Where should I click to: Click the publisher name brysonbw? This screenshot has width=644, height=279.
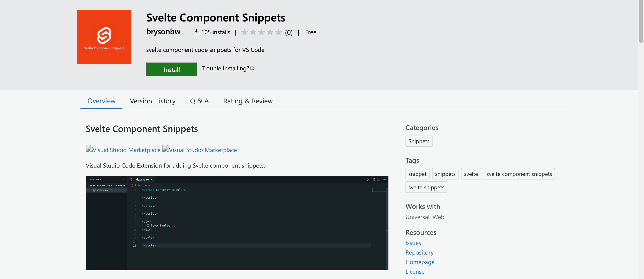[x=163, y=32]
